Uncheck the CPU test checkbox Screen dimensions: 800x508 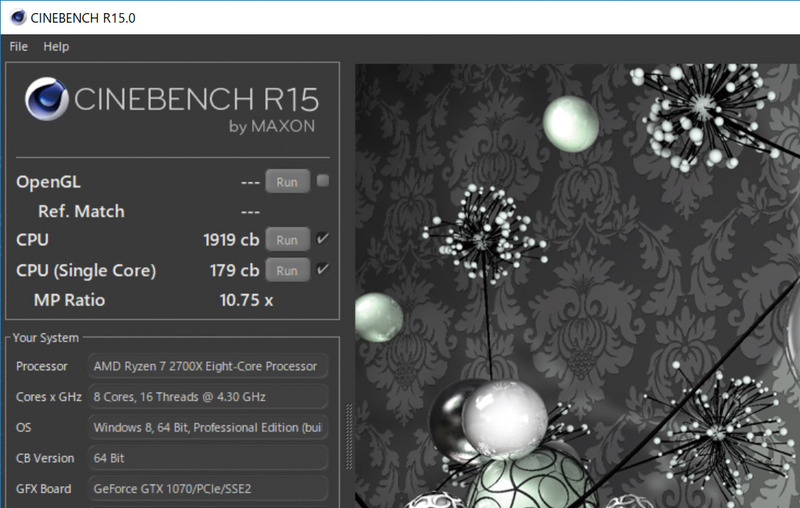point(322,238)
